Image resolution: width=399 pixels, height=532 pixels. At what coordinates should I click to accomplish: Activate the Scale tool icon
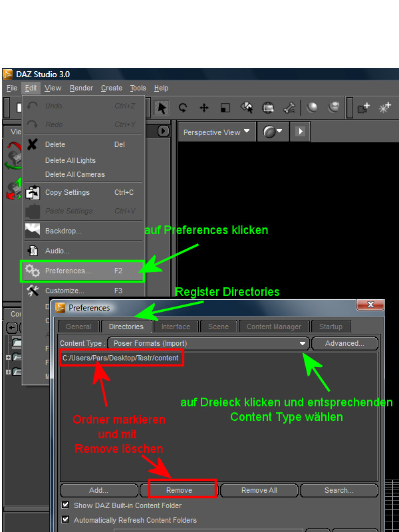click(225, 108)
